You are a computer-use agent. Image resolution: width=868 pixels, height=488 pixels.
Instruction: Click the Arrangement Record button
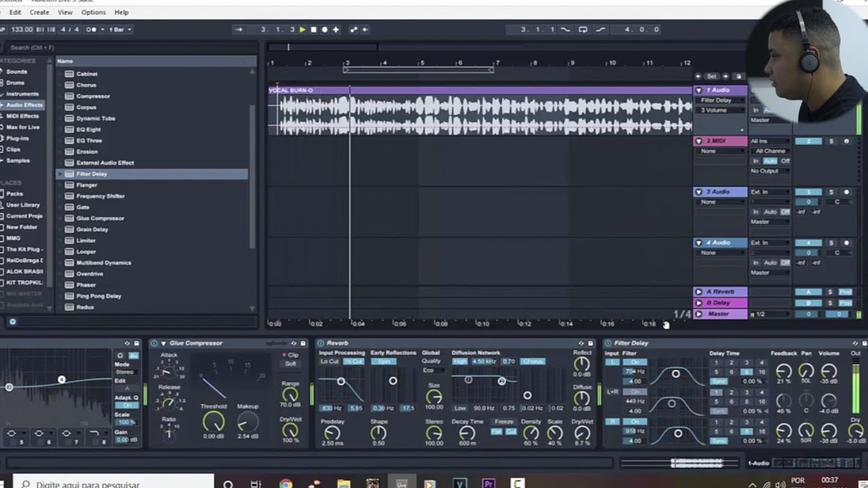coord(324,29)
